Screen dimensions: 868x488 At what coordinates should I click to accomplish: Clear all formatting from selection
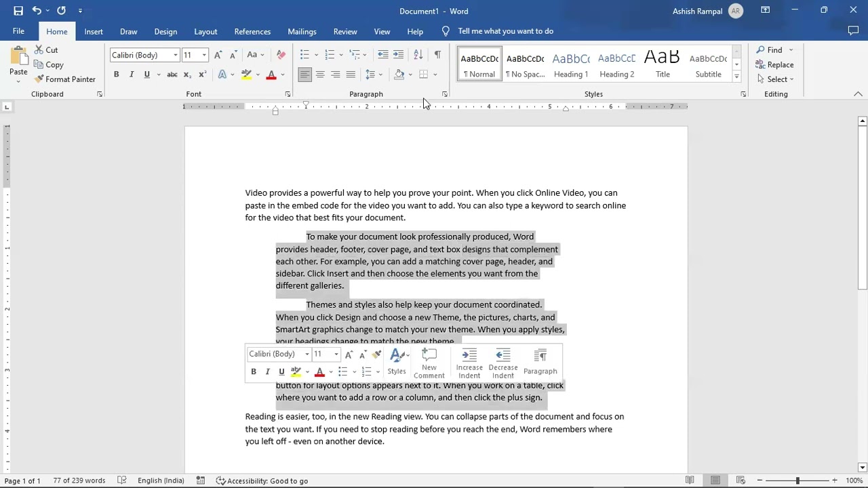coord(281,55)
